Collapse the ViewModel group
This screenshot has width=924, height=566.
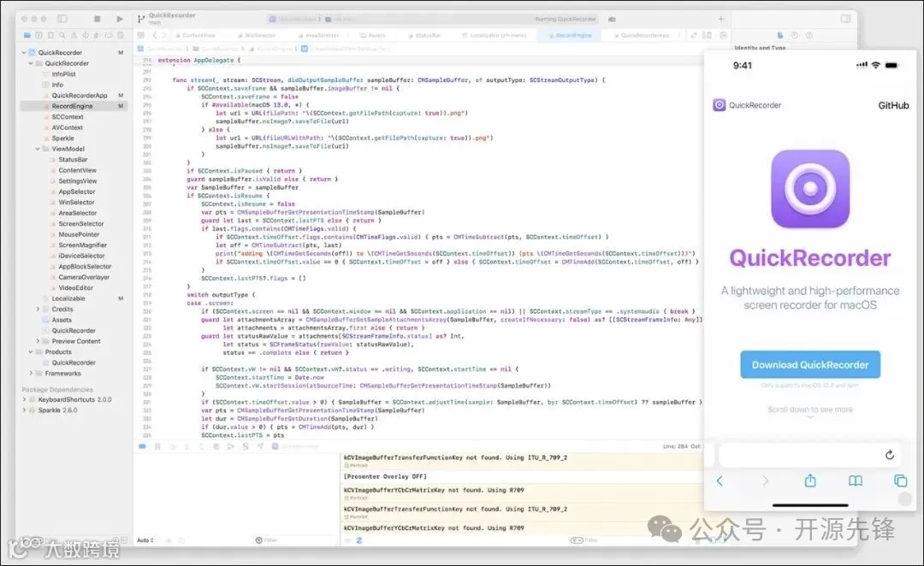[38, 149]
